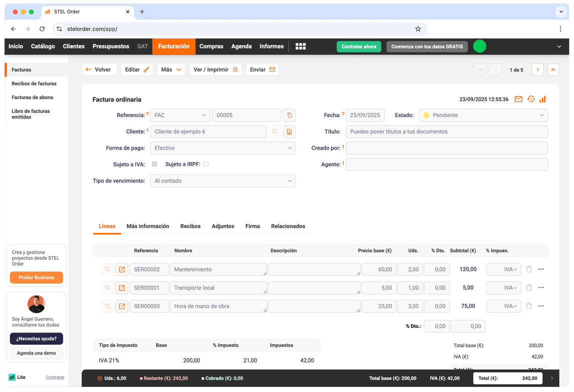The image size is (574, 392).
Task: Open the client document icon next to Cliente
Action: (289, 132)
